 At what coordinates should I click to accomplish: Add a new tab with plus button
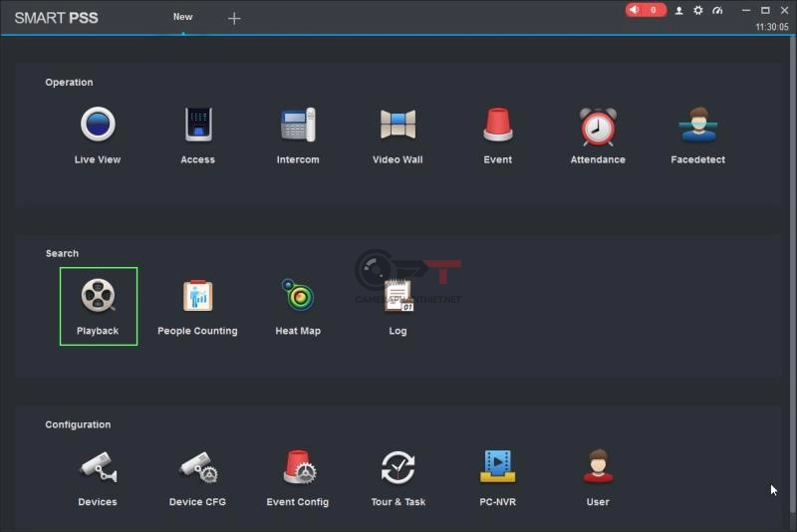click(x=234, y=18)
